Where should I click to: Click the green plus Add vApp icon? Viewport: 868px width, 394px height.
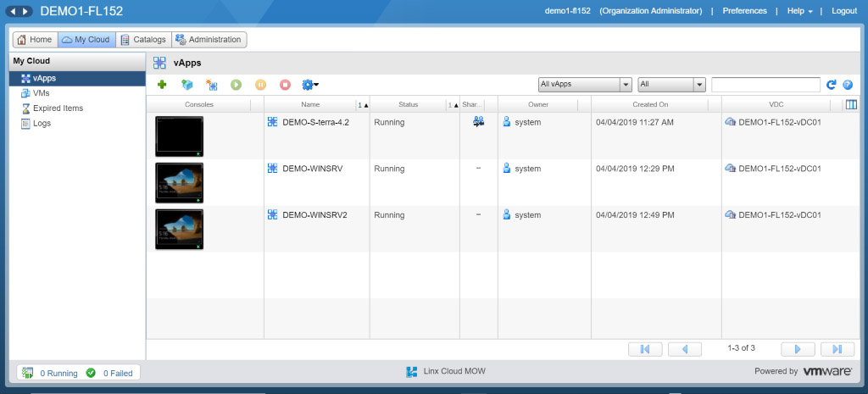(x=162, y=85)
